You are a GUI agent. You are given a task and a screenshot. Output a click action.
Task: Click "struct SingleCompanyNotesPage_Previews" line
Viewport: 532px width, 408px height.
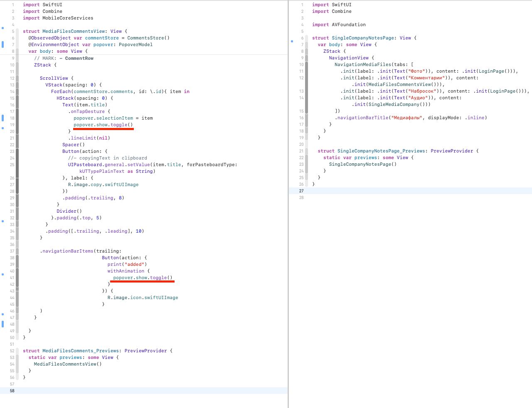tap(398, 151)
